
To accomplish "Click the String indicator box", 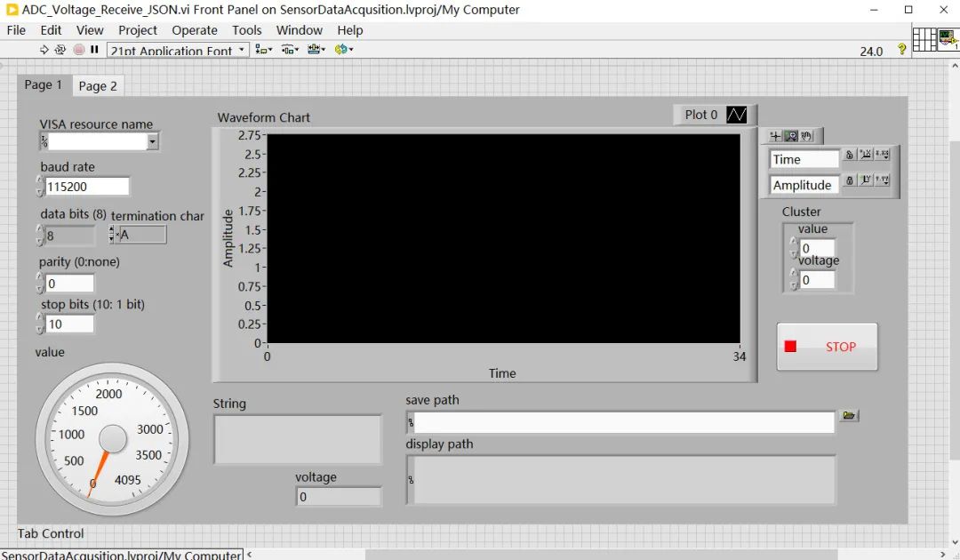I will coord(298,439).
